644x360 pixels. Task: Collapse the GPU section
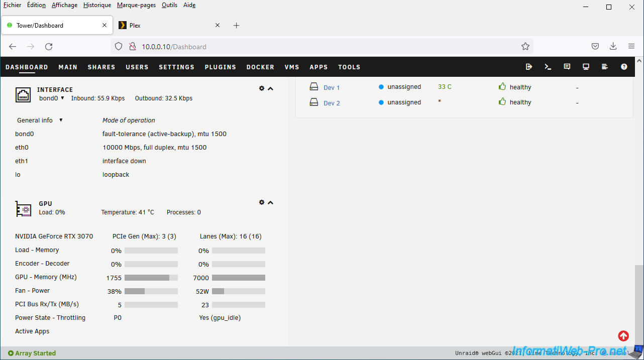tap(271, 203)
